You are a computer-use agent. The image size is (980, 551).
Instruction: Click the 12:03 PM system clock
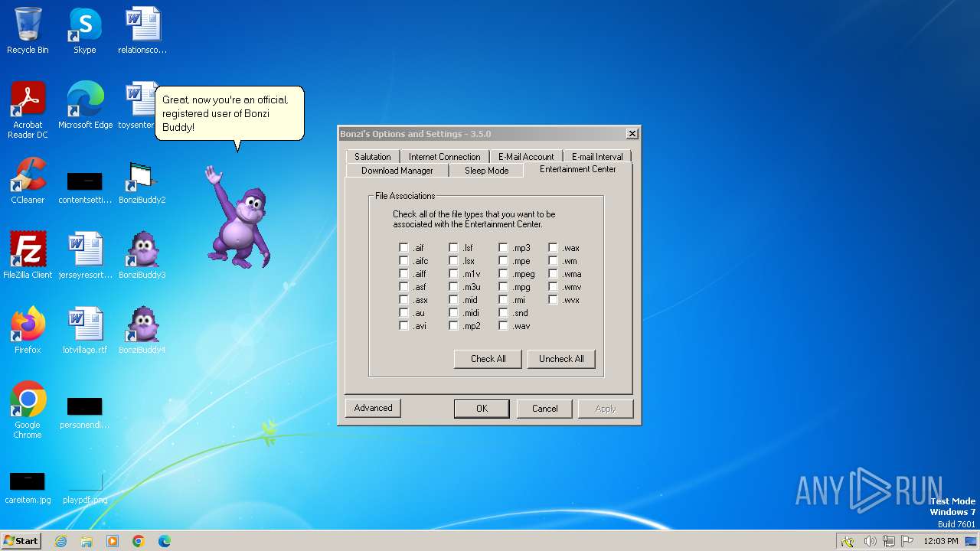941,541
